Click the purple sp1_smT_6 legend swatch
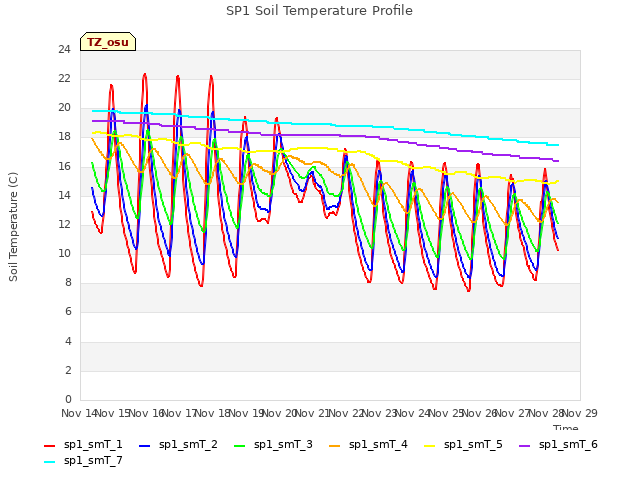This screenshot has width=640, height=480. point(524,446)
